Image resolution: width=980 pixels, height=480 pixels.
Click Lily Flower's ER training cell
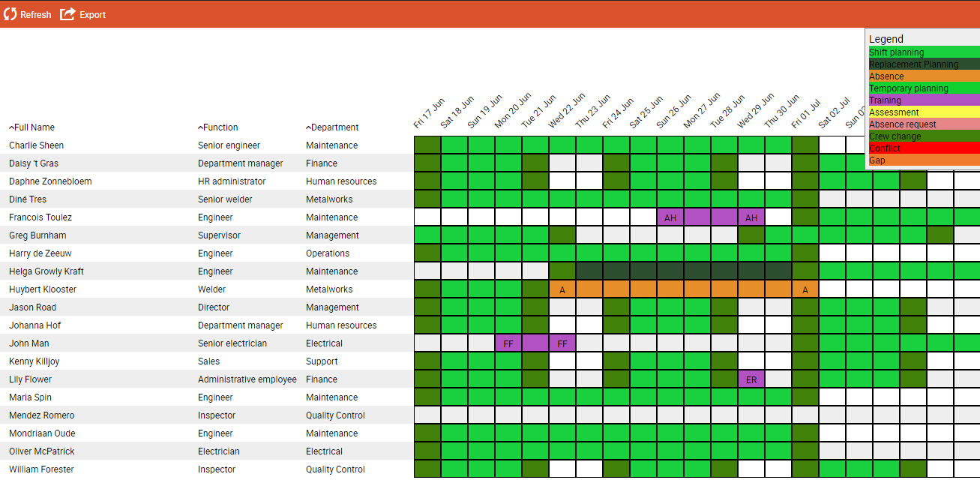751,379
